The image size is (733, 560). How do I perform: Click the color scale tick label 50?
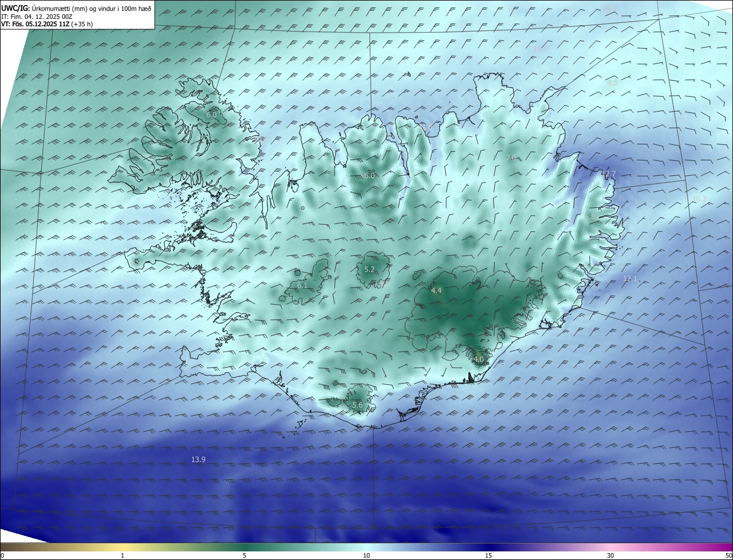point(728,555)
